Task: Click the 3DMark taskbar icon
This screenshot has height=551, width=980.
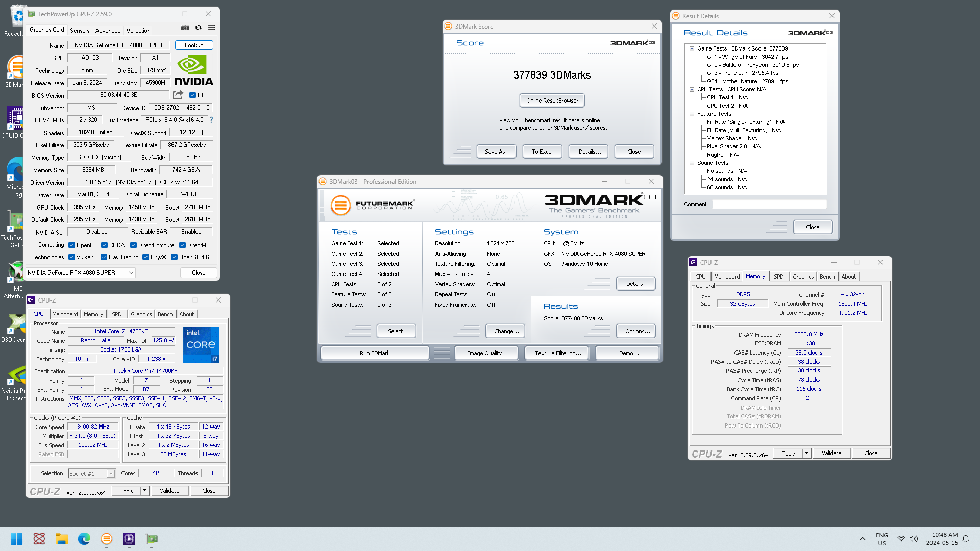Action: (x=107, y=539)
